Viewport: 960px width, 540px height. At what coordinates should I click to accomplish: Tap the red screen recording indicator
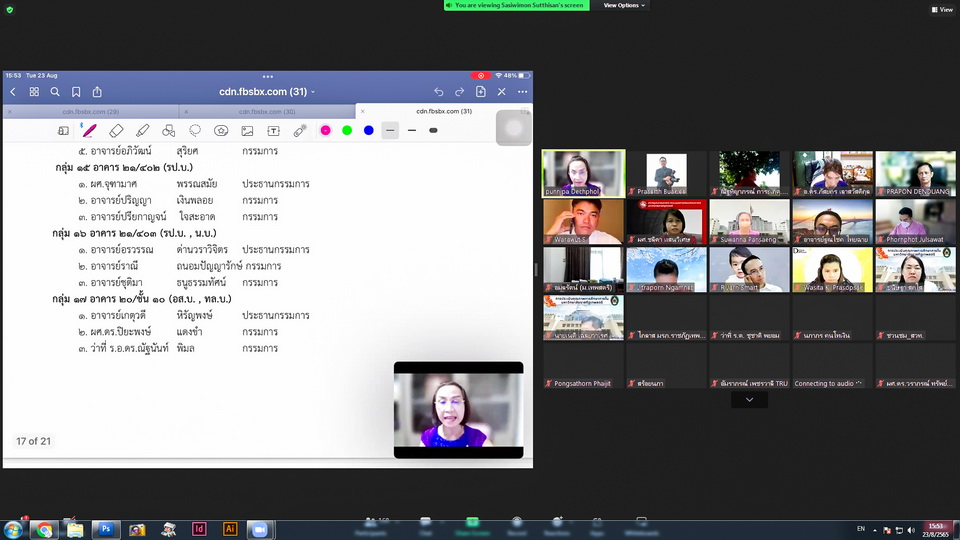[481, 75]
